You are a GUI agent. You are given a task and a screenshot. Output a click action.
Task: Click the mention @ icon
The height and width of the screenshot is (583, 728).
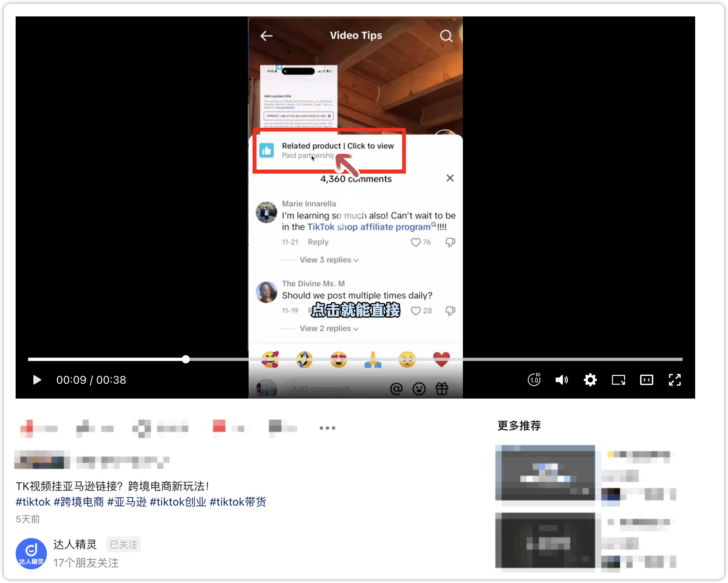(x=396, y=389)
